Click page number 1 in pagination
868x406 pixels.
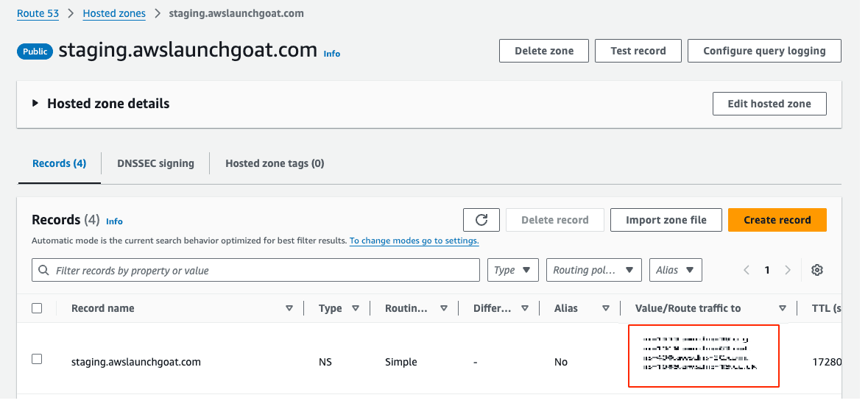[767, 270]
